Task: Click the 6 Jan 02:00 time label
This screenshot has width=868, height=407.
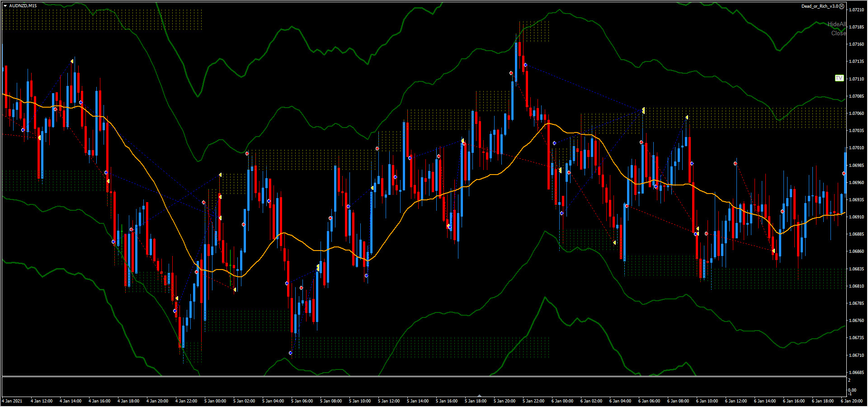Action: coord(591,401)
